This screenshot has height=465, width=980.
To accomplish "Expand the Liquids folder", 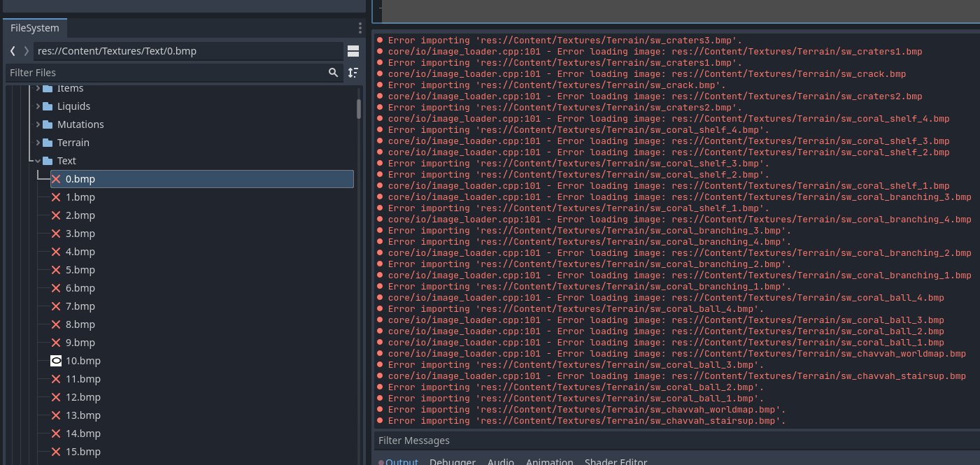I will tap(38, 106).
